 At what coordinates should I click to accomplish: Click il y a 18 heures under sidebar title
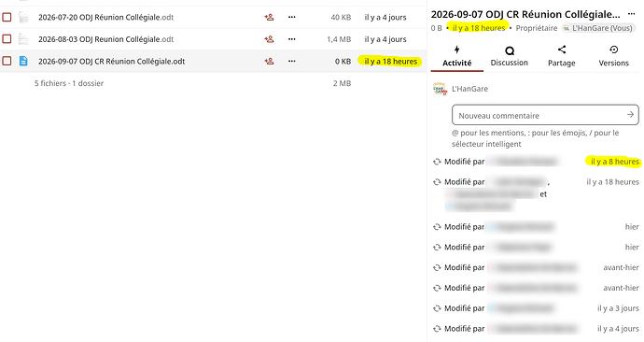click(479, 28)
